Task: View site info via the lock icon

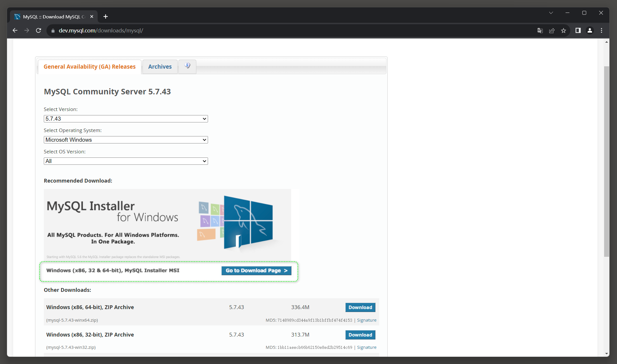Action: click(x=53, y=31)
